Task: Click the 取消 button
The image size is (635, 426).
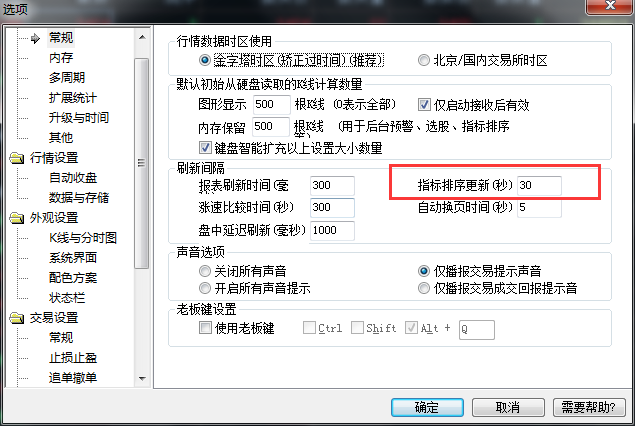Action: tap(508, 407)
